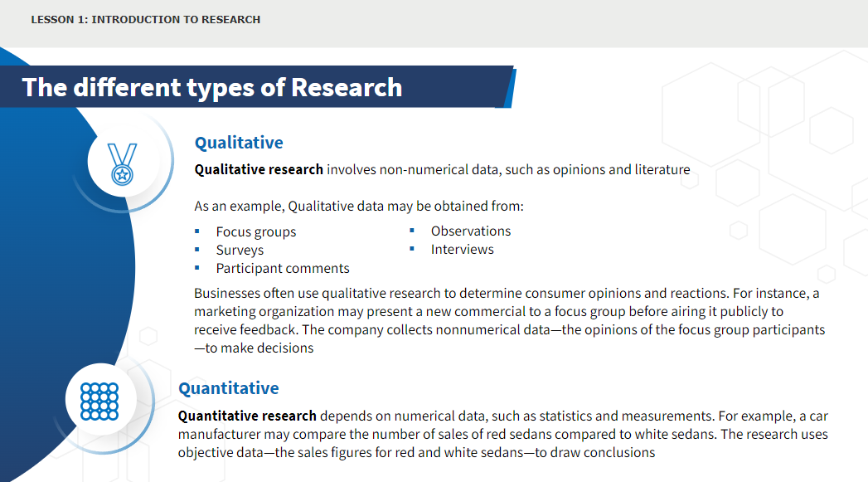The height and width of the screenshot is (482, 868).
Task: Click the square bullet marker before Surveys
Action: 197,250
